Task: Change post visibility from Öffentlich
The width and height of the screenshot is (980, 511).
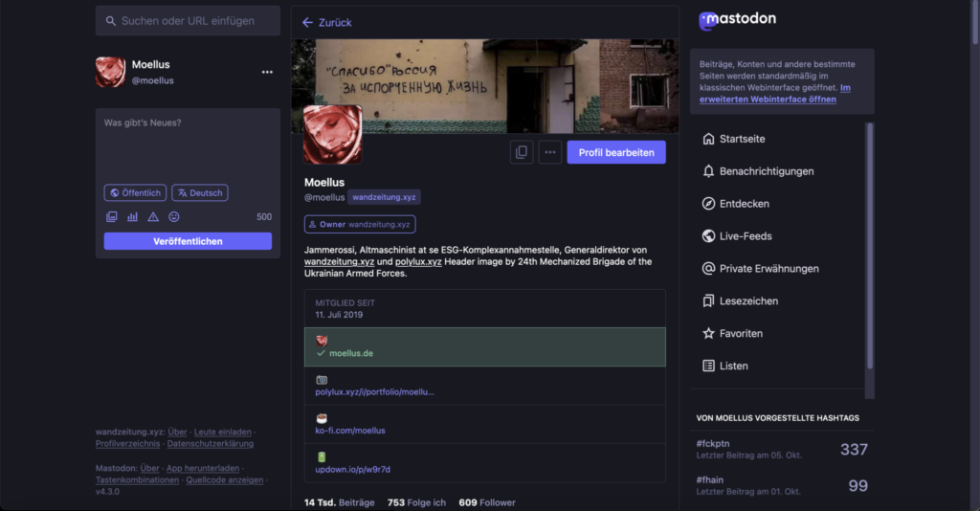Action: point(135,193)
